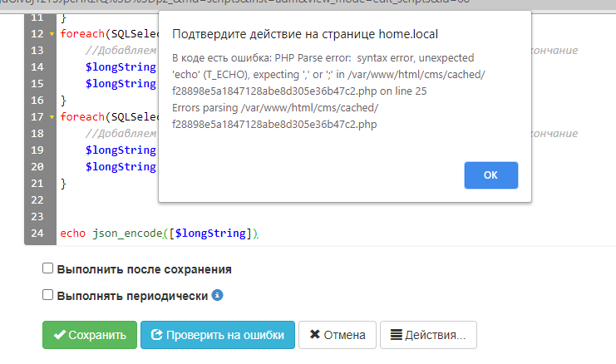Click line number 22 in the gutter
Image resolution: width=616 pixels, height=364 pixels.
pos(36,200)
